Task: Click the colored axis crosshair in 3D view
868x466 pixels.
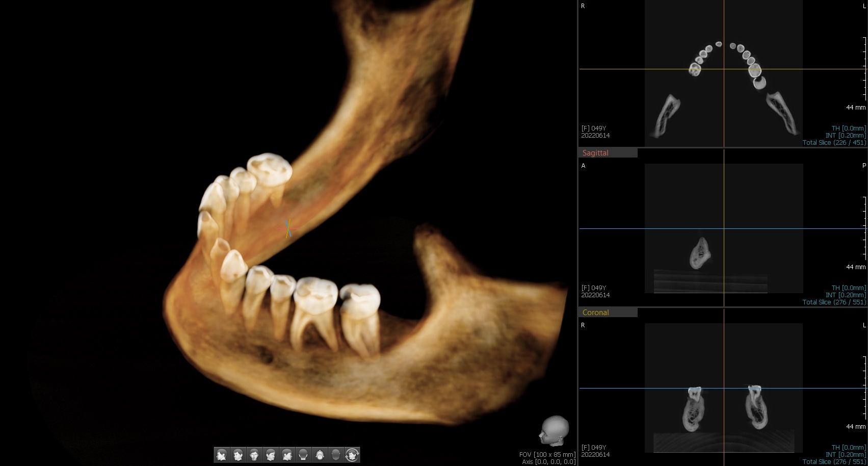Action: click(x=288, y=228)
